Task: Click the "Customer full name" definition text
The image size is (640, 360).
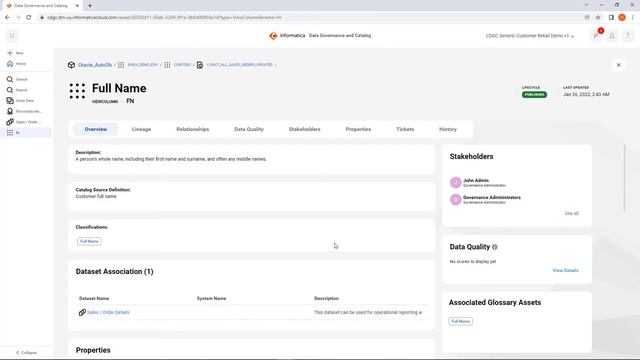Action: click(96, 196)
